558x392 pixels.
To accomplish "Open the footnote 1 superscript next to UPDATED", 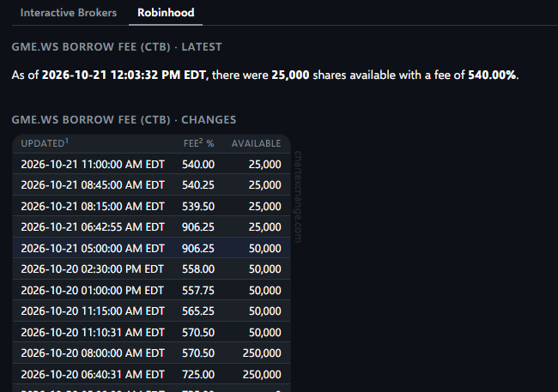I will [67, 142].
